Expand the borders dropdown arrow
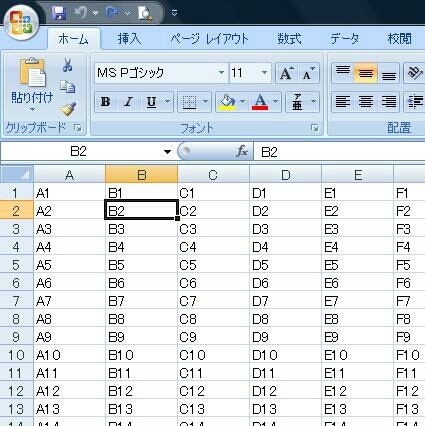Viewport: 425px width, 426px height. (x=205, y=101)
